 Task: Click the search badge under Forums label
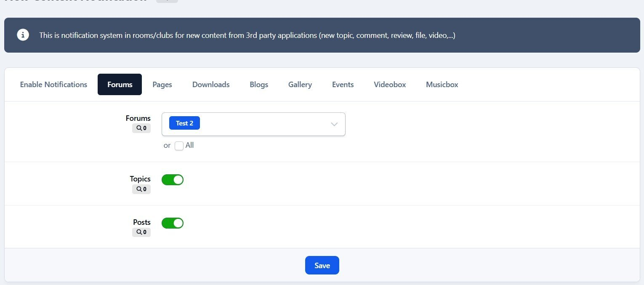coord(141,128)
